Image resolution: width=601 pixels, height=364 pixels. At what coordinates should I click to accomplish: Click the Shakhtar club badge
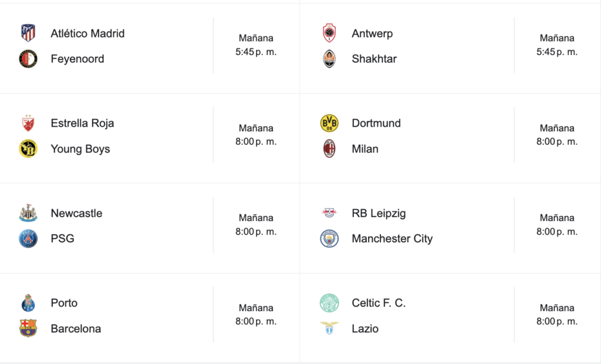click(329, 59)
